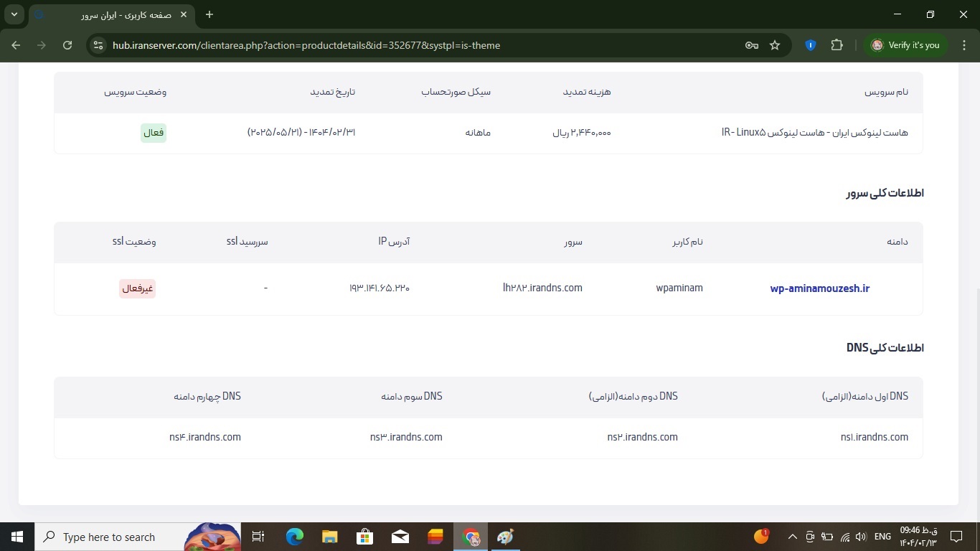Open Task View on the taskbar
980x551 pixels.
pos(259,537)
